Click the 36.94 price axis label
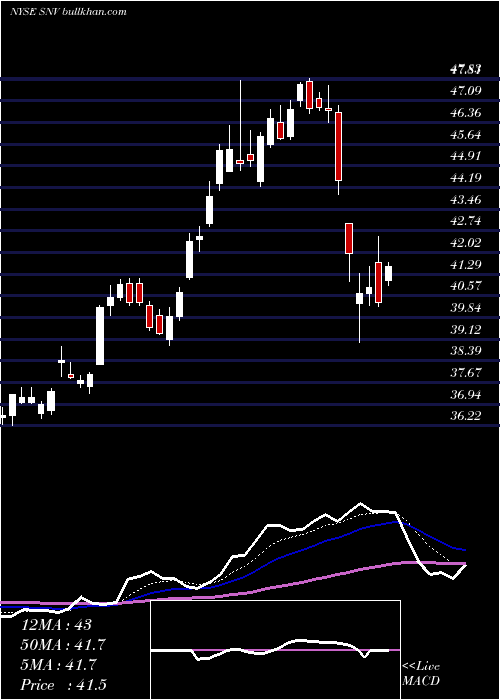The width and height of the screenshot is (500, 700). coord(466,395)
